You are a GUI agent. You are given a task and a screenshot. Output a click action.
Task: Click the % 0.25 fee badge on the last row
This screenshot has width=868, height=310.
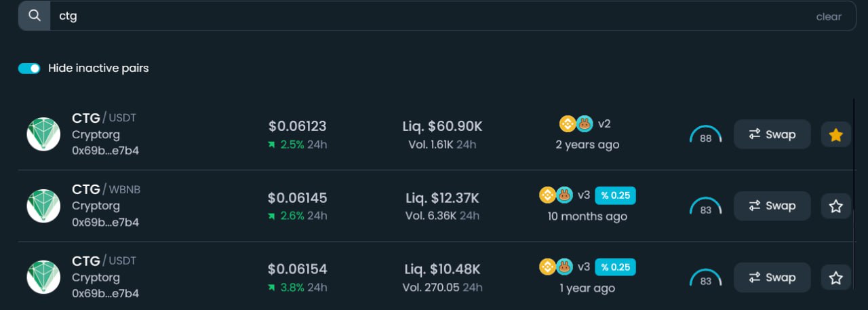coord(615,267)
